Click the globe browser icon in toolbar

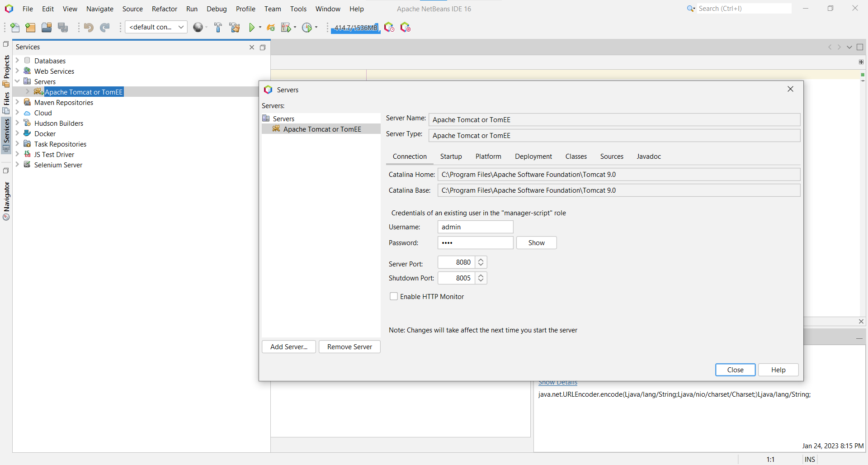tap(198, 28)
